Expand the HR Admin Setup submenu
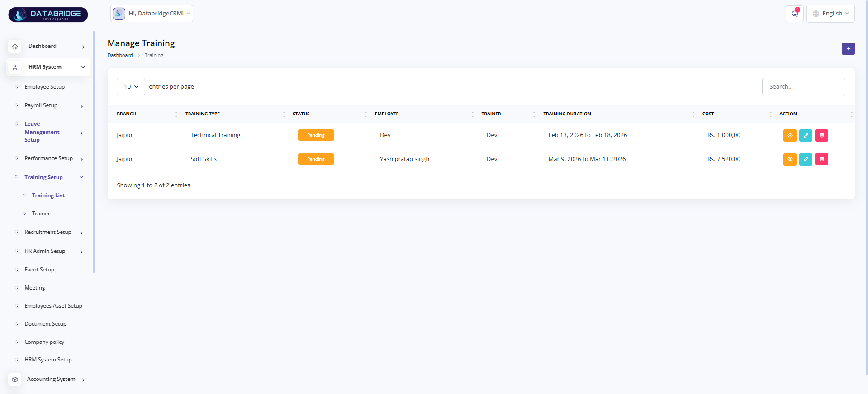Viewport: 868px width, 394px height. (x=81, y=252)
